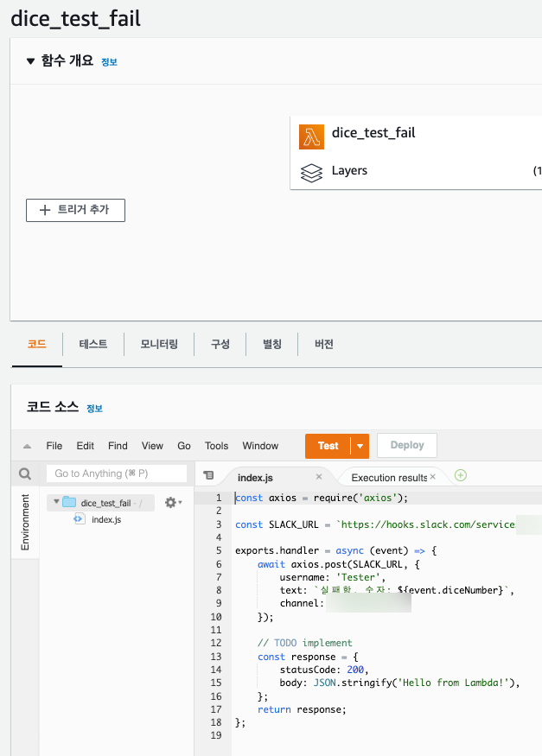The width and height of the screenshot is (542, 756).
Task: Open the Test button dropdown arrow
Action: click(x=360, y=446)
